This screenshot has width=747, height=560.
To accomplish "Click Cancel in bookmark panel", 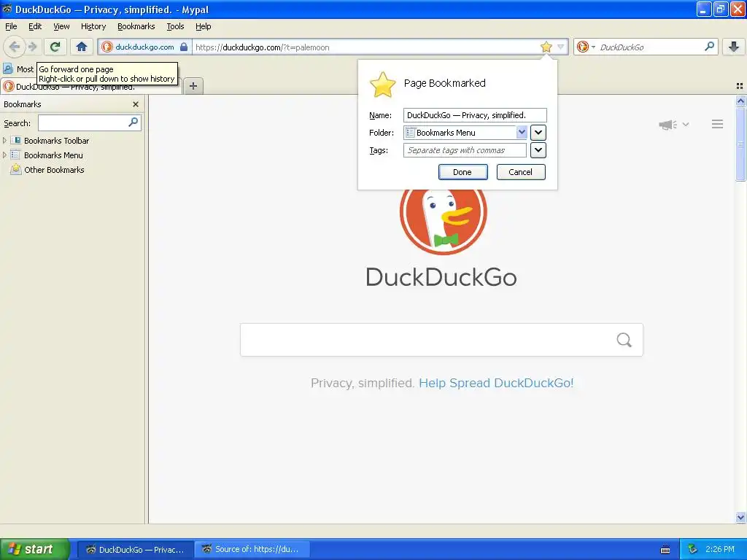I will [x=521, y=172].
